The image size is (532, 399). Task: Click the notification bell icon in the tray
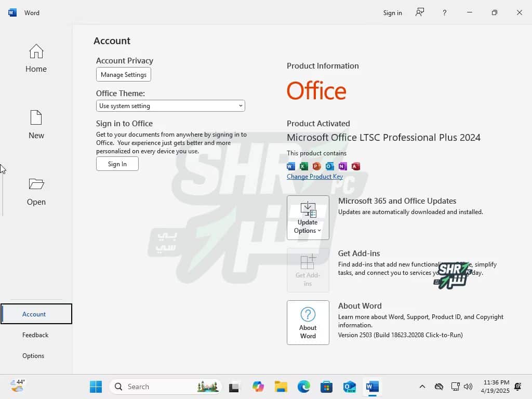click(x=518, y=387)
